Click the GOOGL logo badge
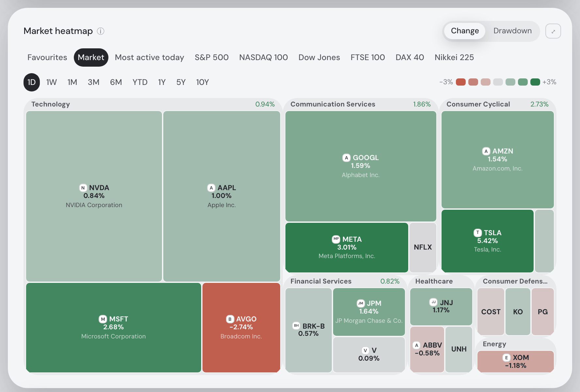The image size is (580, 392). pos(346,158)
